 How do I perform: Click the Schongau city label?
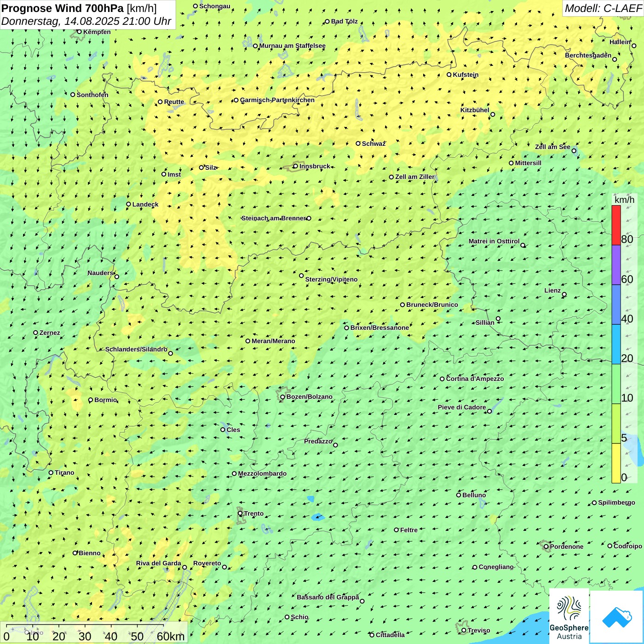(x=214, y=6)
